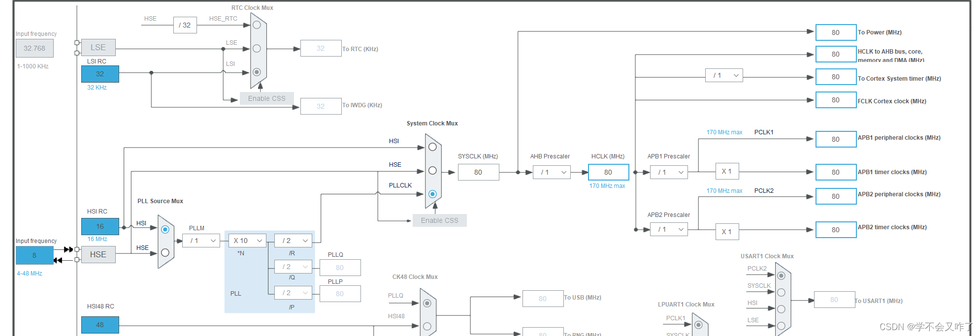
Task: Click the PLLQ output value box
Action: coord(340,268)
